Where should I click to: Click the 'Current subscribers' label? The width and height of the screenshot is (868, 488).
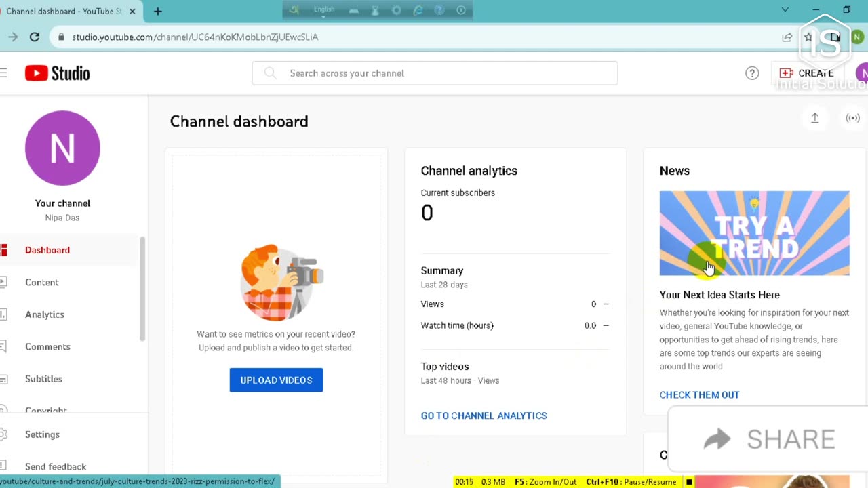tap(458, 192)
